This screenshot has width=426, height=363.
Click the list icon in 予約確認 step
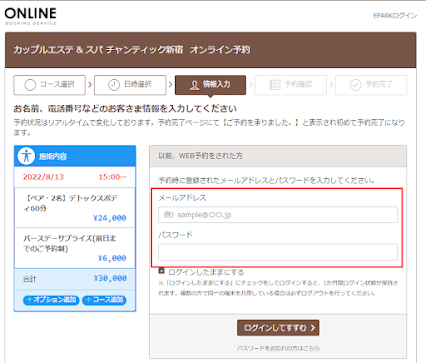pos(275,85)
